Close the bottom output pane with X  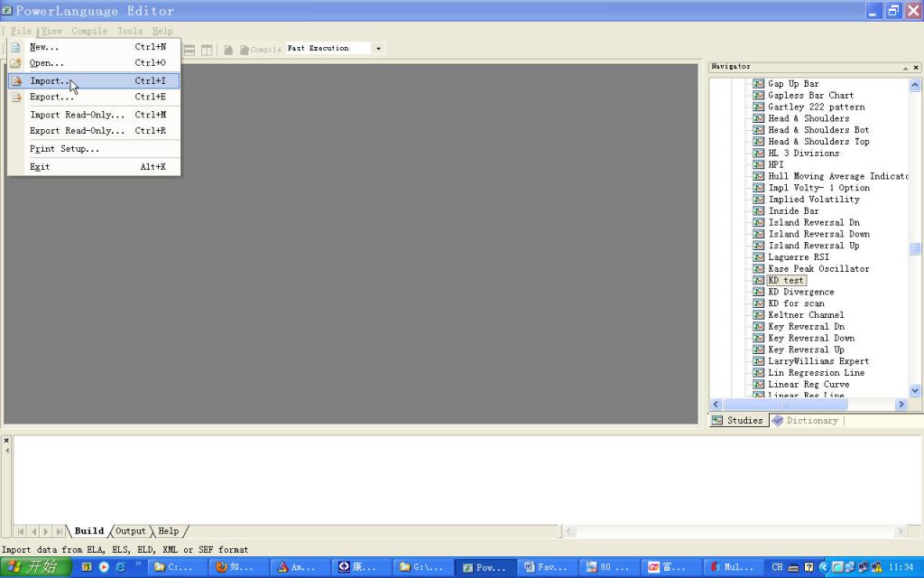pyautogui.click(x=6, y=441)
